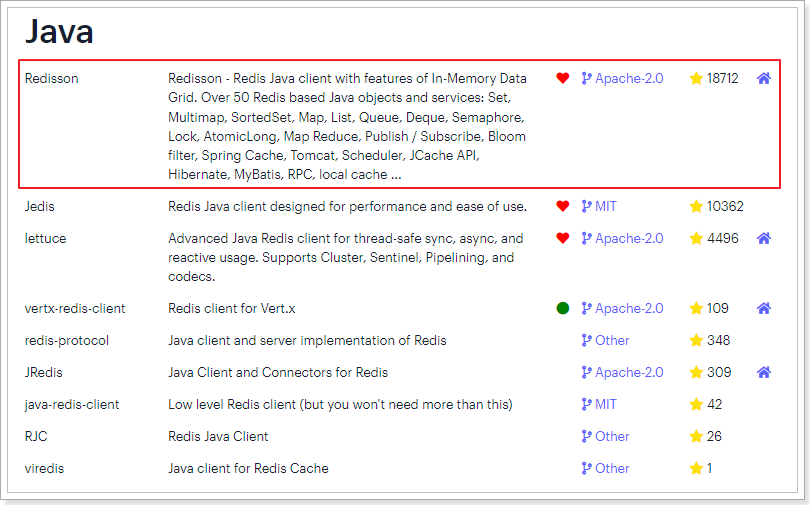Click the star icon next to 42

click(x=696, y=404)
